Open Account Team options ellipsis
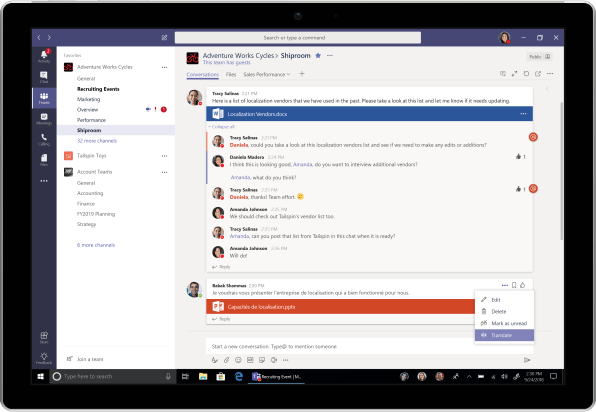The height and width of the screenshot is (412, 596). coord(164,172)
